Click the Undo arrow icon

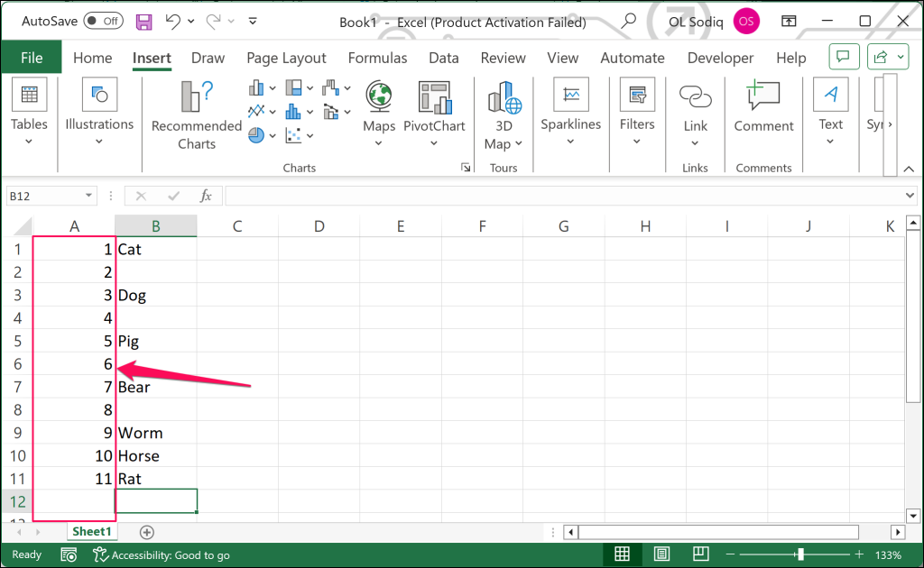[x=172, y=22]
